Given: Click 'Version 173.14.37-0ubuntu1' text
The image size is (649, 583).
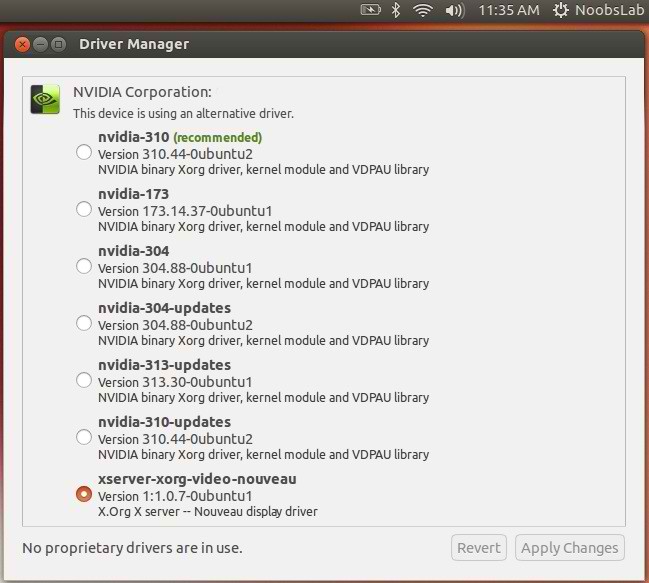Looking at the screenshot, I should 185,211.
